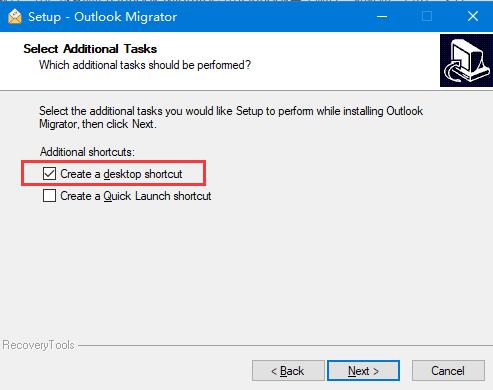Click the 'Create a desktop shortcut' label text

pyautogui.click(x=121, y=174)
